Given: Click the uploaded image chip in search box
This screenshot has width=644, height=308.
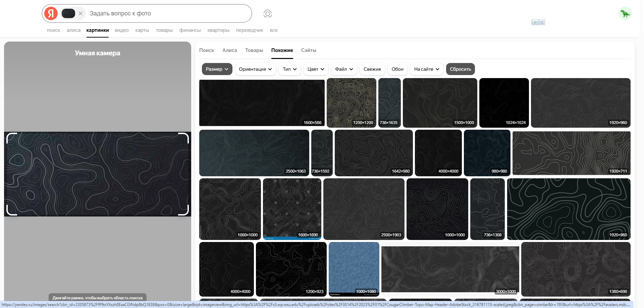Looking at the screenshot, I should 68,13.
